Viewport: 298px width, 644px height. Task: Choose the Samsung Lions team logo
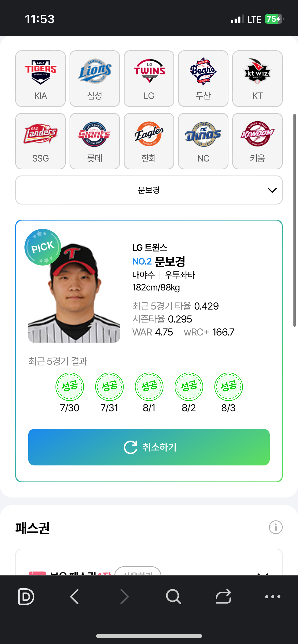pos(95,71)
